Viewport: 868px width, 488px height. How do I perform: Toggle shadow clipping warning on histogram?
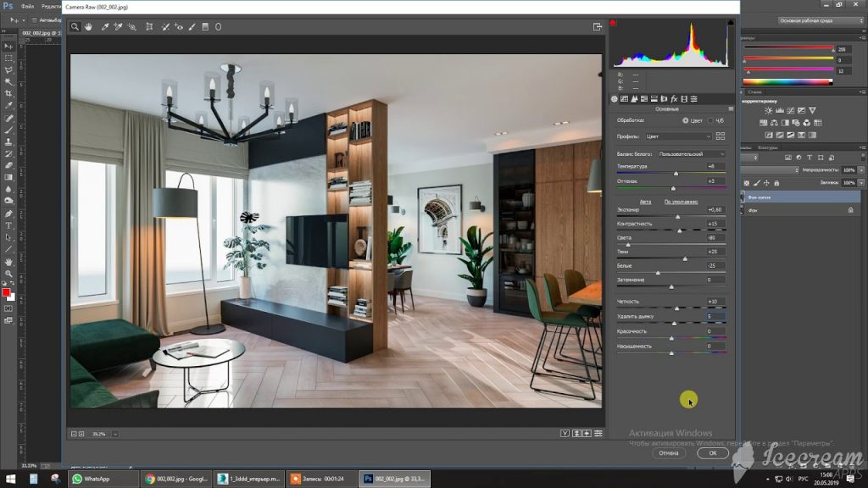point(613,23)
